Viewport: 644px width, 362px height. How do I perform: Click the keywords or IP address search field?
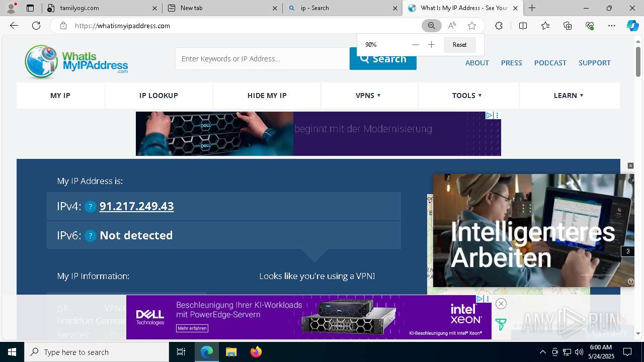pos(262,59)
